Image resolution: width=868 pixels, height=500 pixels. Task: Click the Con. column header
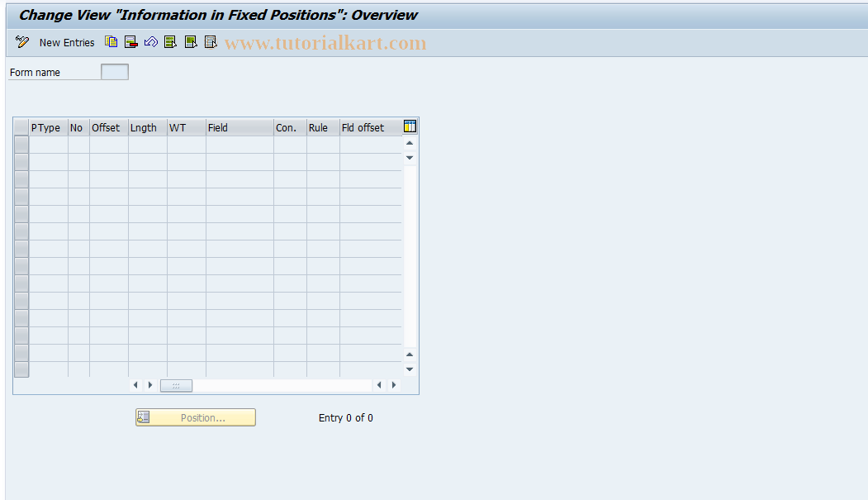290,128
